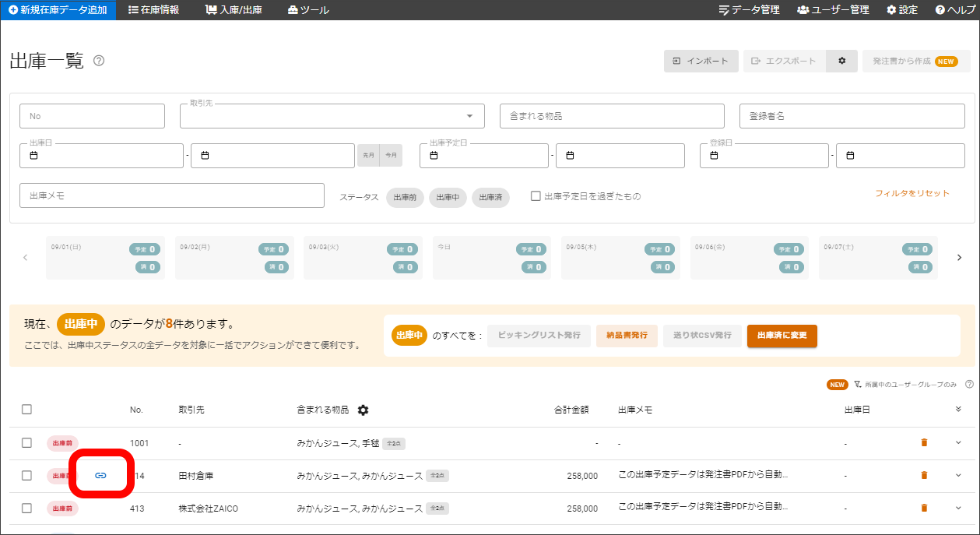This screenshot has height=535, width=980.
Task: Select checkbox for shipment No. 1001
Action: [x=26, y=442]
